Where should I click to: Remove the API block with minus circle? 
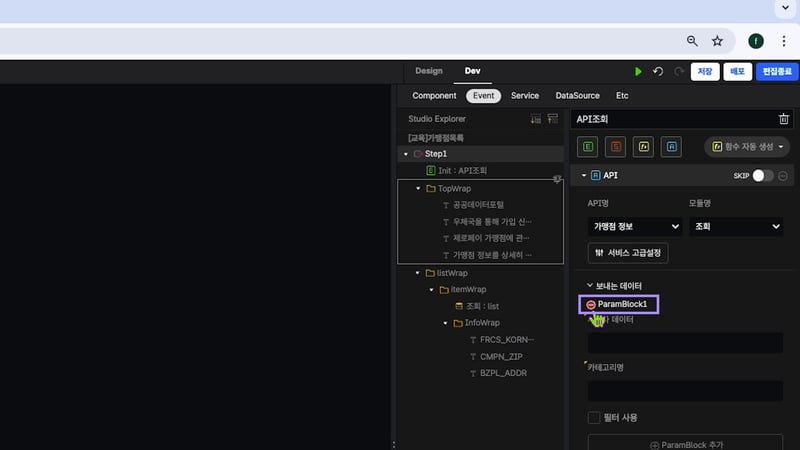tap(783, 176)
